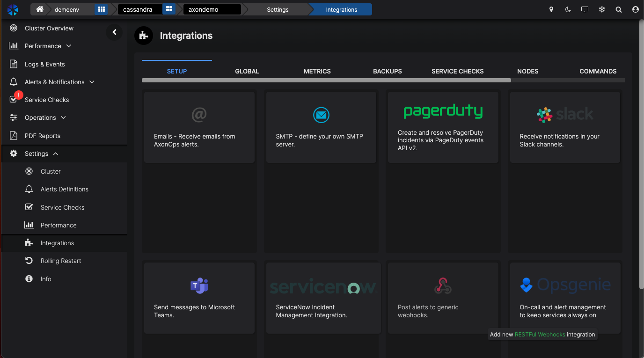Open the grid icon next to demoenv
644x358 pixels.
click(101, 9)
